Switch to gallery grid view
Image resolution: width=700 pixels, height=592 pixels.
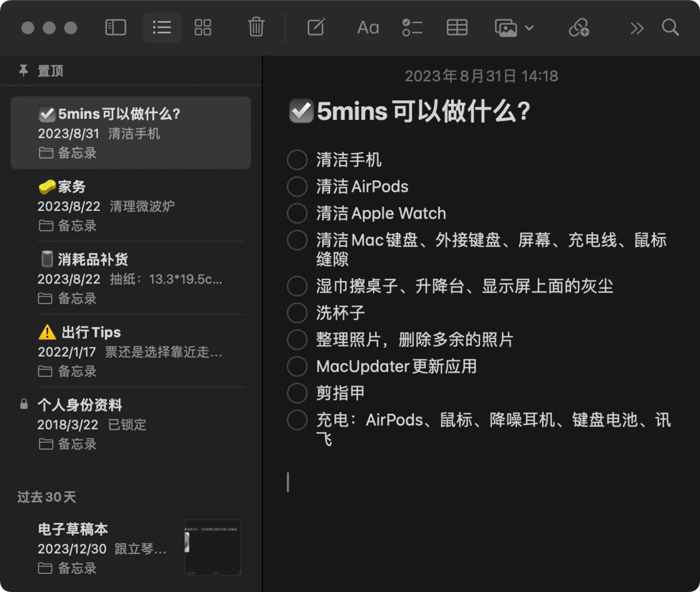[x=203, y=28]
